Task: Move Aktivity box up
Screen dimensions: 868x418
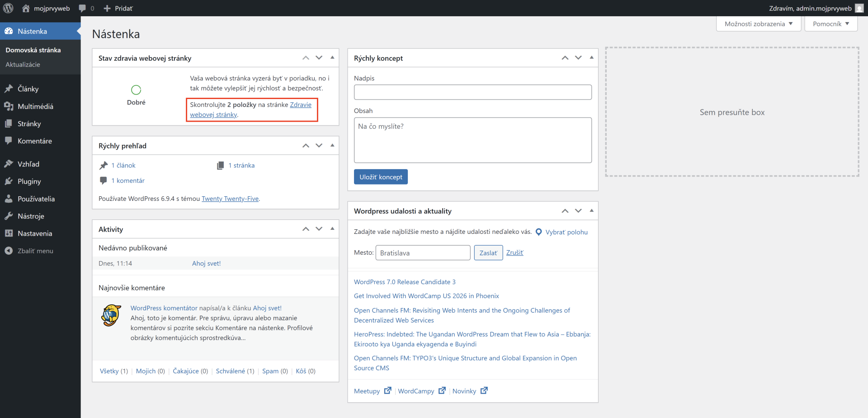Action: [306, 229]
